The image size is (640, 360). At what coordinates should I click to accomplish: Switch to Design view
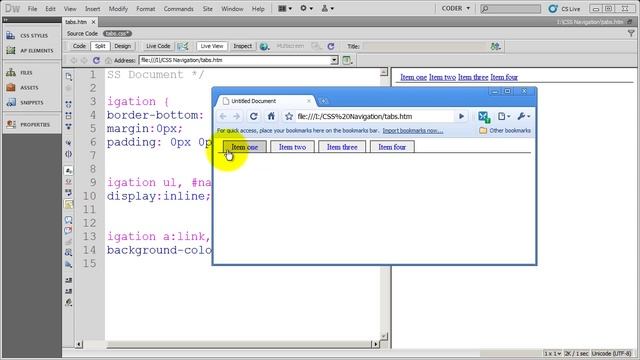122,46
